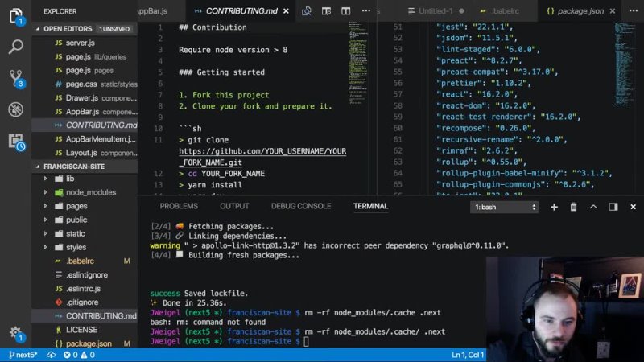
Task: Click the package.json editor minimap
Action: click(x=625, y=64)
